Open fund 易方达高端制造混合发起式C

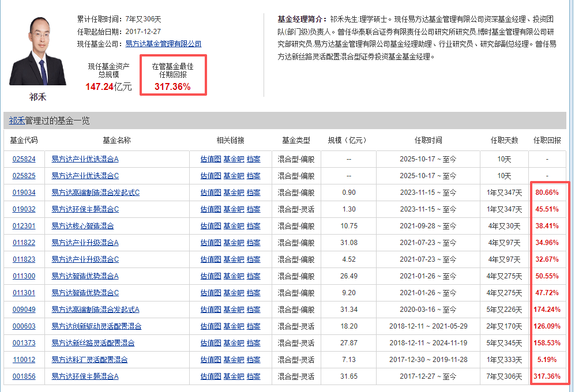coord(95,193)
